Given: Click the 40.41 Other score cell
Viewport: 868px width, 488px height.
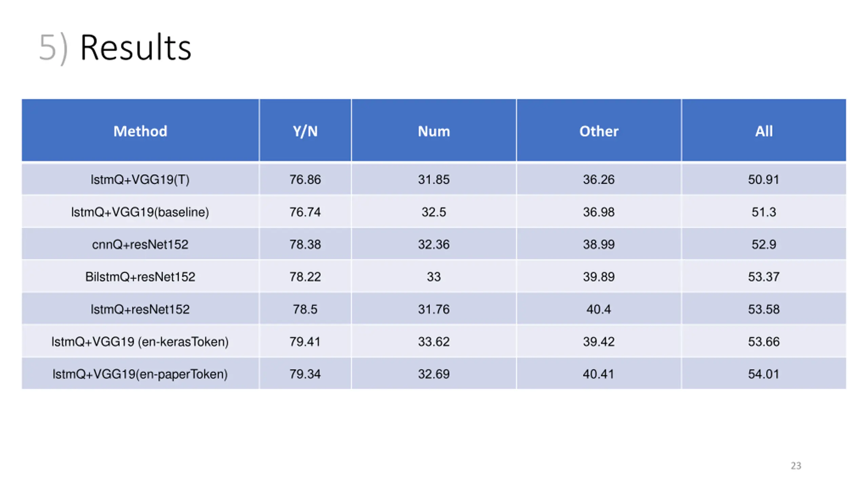Looking at the screenshot, I should pyautogui.click(x=599, y=374).
